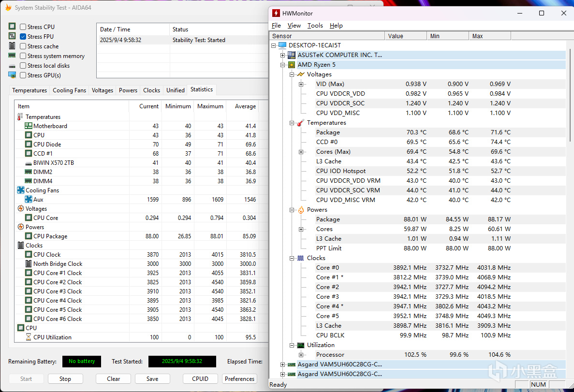Image resolution: width=574 pixels, height=392 pixels.
Task: Tick the Stress system memory checkbox
Action: pyautogui.click(x=23, y=56)
